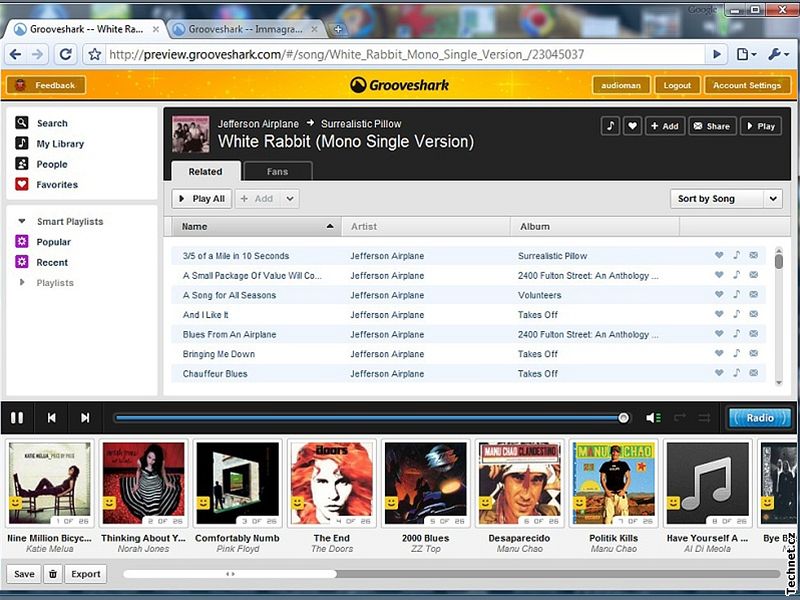
Task: Delete the queue with trash icon
Action: pyautogui.click(x=53, y=574)
